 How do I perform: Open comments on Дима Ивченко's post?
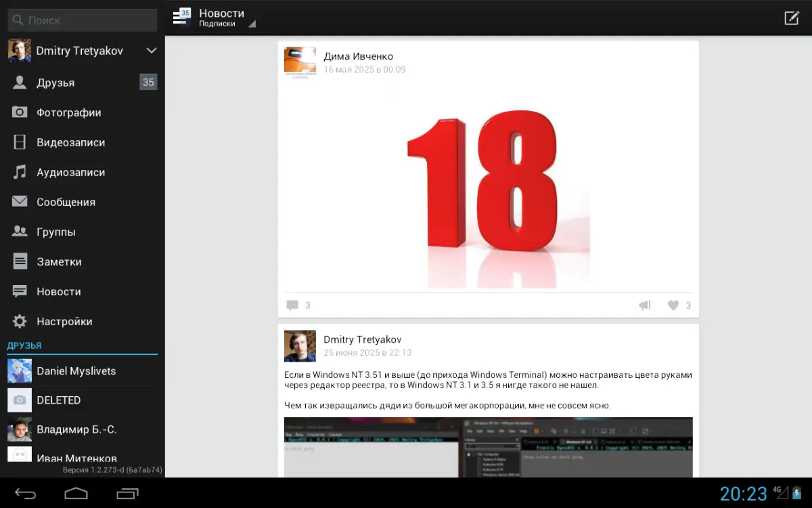(298, 305)
